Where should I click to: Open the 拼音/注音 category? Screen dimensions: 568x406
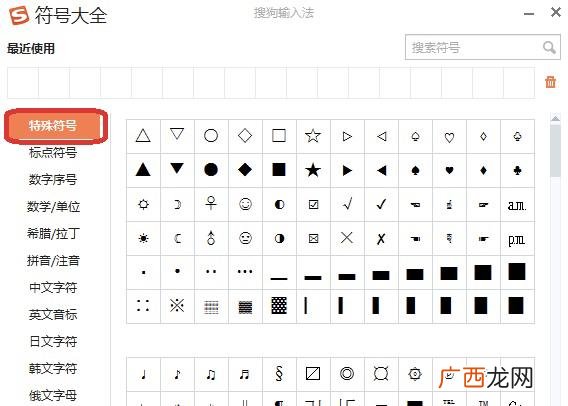pos(53,260)
